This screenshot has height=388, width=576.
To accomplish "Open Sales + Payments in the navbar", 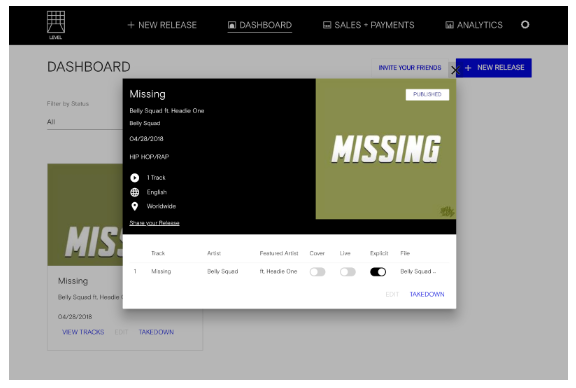I will click(x=368, y=25).
